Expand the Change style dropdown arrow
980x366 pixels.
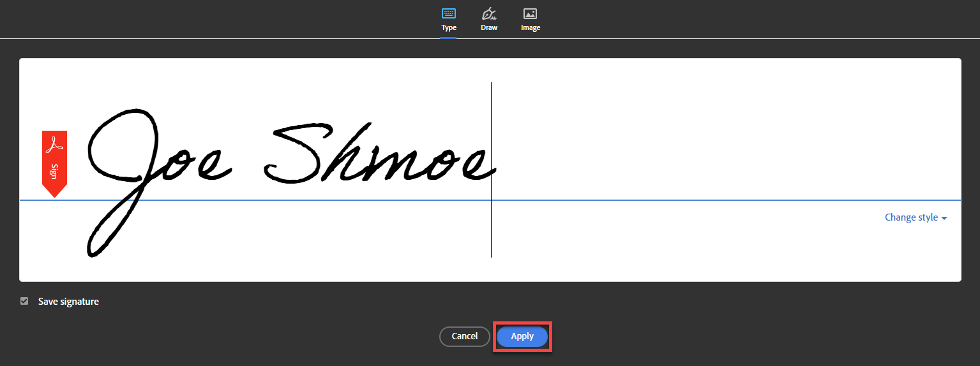coord(944,218)
